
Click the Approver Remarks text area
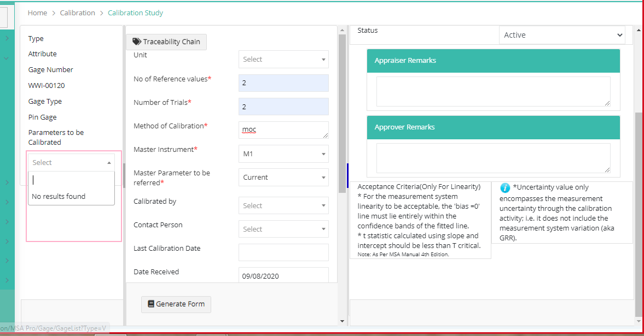pyautogui.click(x=494, y=158)
